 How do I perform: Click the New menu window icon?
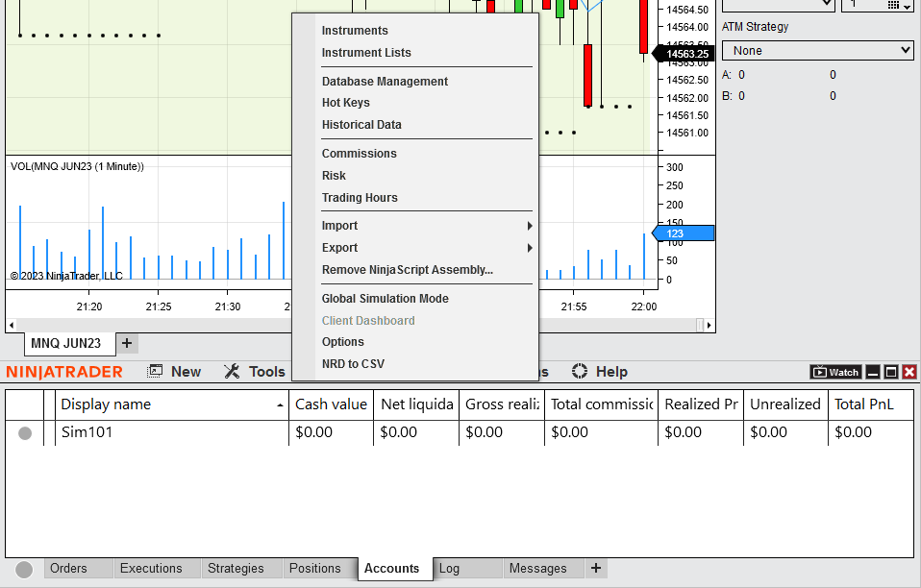click(x=155, y=371)
